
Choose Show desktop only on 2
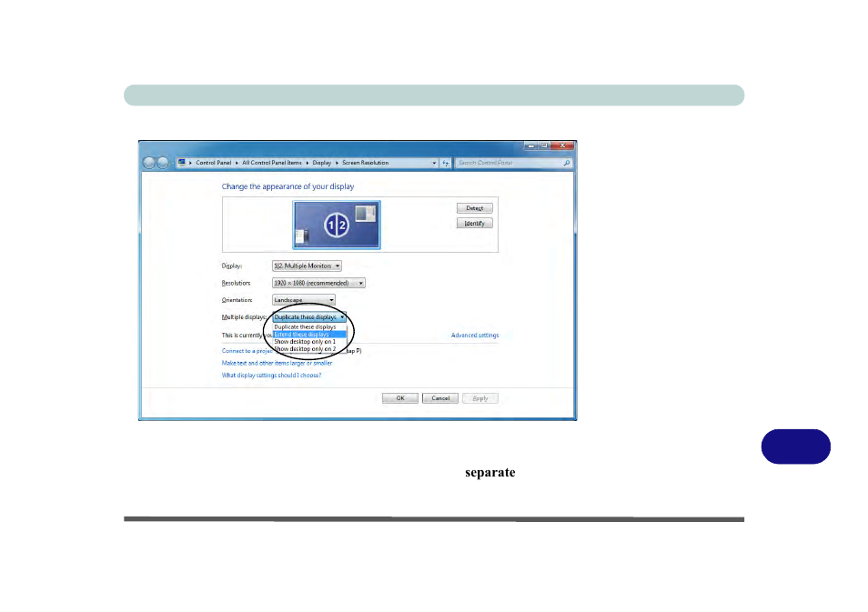point(309,348)
